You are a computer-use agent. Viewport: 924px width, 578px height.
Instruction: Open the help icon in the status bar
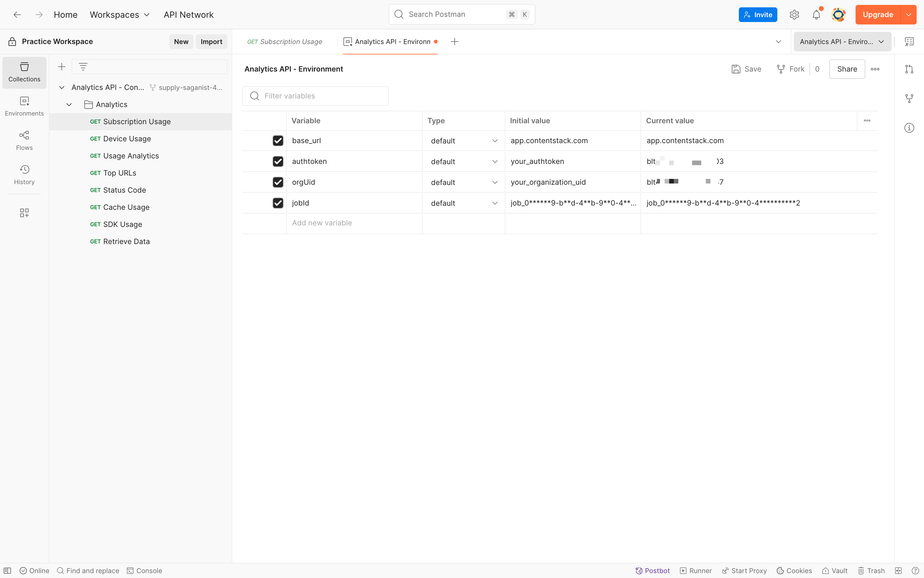point(915,570)
